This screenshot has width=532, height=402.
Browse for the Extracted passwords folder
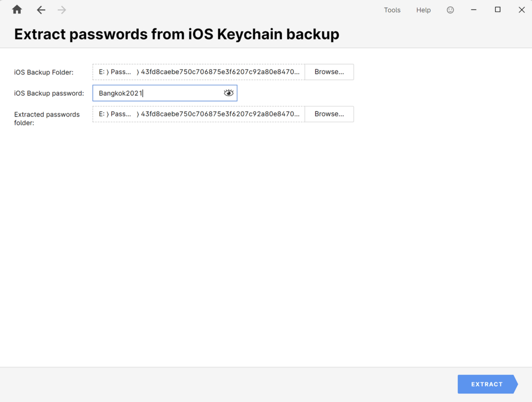329,114
